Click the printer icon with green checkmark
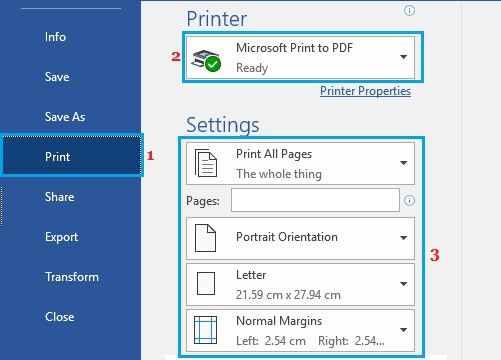501x360 pixels. 206,60
